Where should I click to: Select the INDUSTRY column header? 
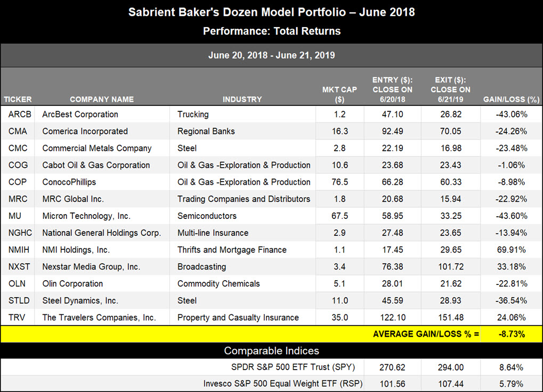pyautogui.click(x=242, y=99)
